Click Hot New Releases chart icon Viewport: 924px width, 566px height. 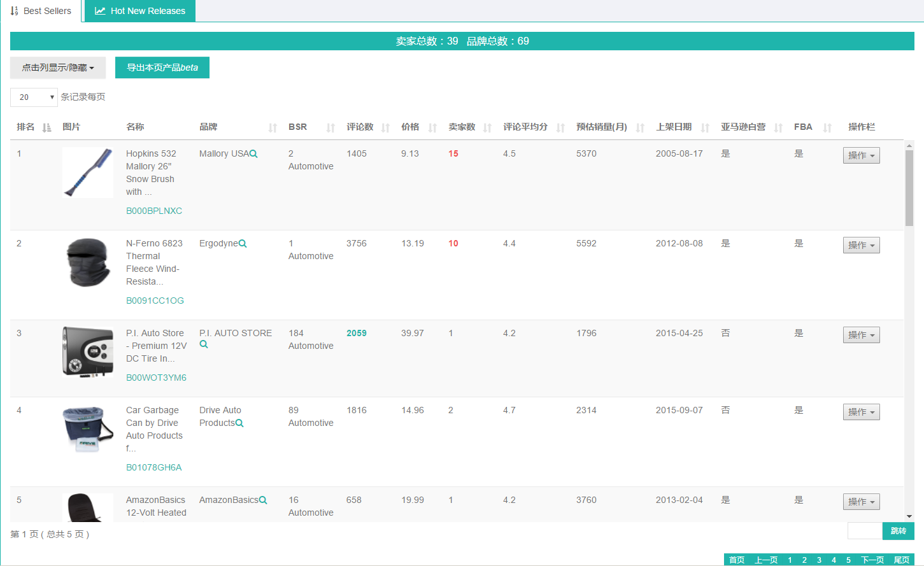pyautogui.click(x=100, y=11)
